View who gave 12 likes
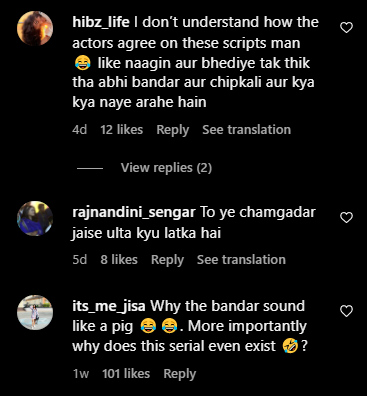Viewport: 367px width, 396px height. (122, 130)
